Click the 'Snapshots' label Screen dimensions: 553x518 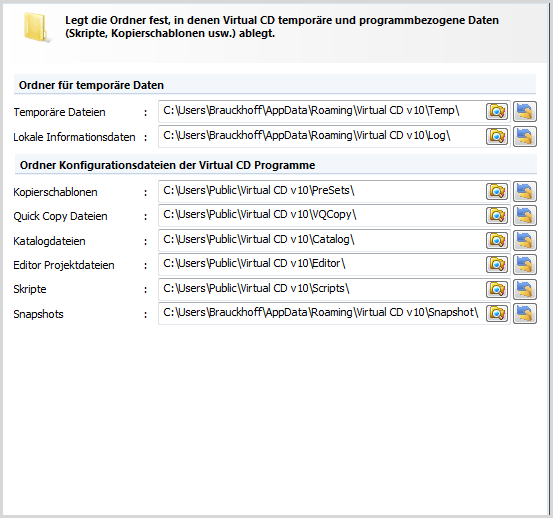38,314
